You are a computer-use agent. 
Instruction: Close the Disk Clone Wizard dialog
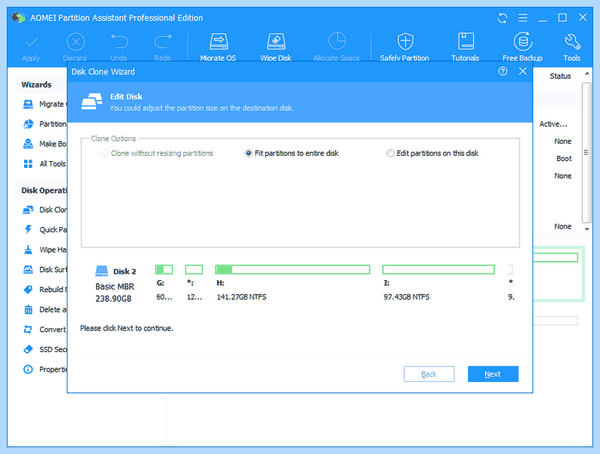click(523, 71)
